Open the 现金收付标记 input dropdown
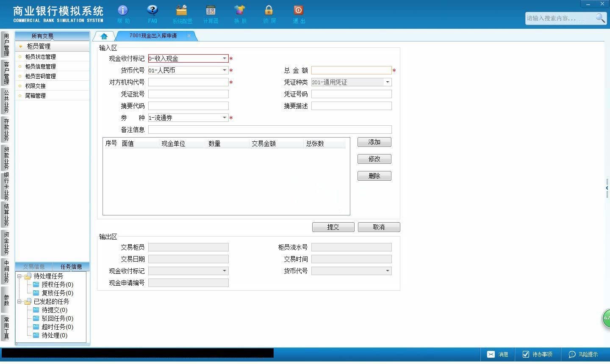Screen dimensions: 610x364 coord(225,58)
